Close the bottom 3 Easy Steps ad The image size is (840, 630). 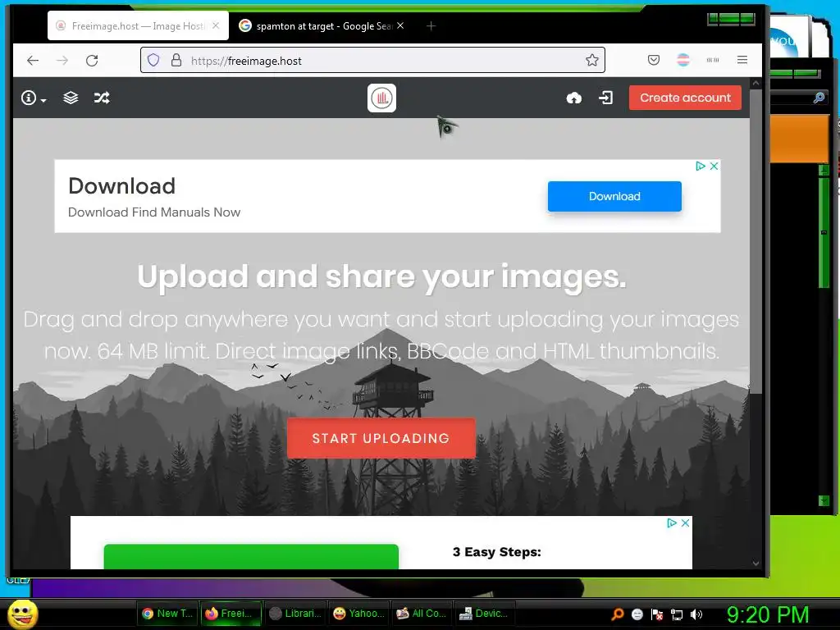click(x=685, y=523)
